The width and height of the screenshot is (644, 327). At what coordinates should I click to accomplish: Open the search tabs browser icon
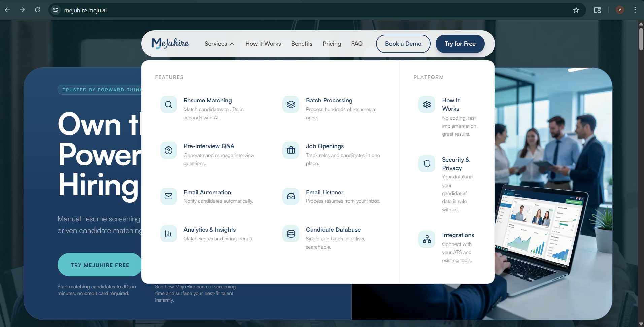point(597,10)
